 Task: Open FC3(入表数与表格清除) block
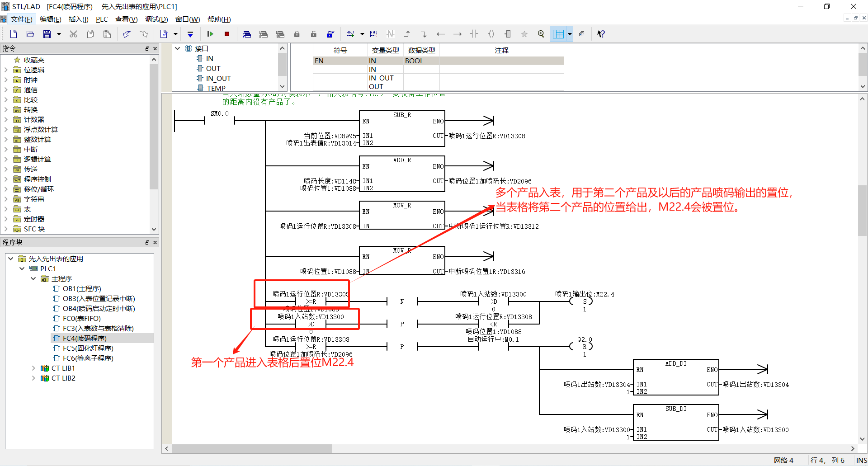click(x=98, y=328)
